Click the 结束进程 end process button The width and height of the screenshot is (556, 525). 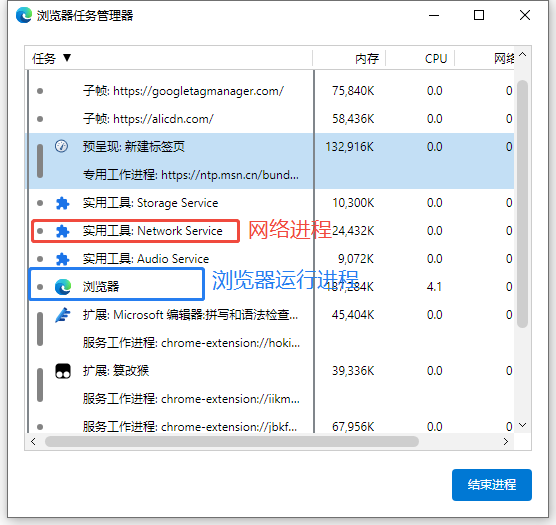[x=492, y=485]
